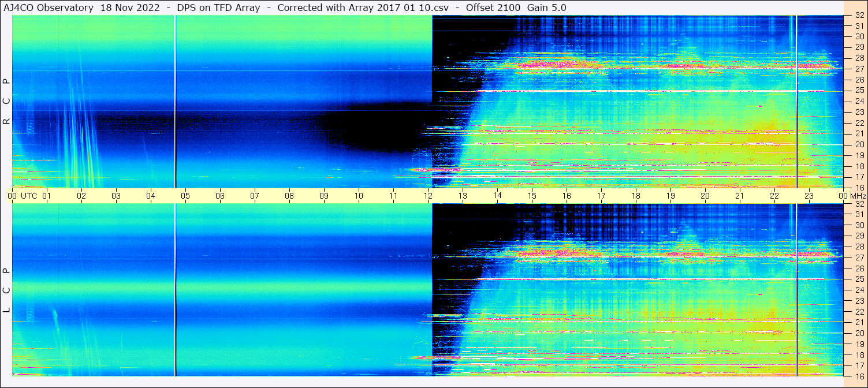Click the "MHz" label on the time axis
The width and height of the screenshot is (868, 388).
coord(858,196)
